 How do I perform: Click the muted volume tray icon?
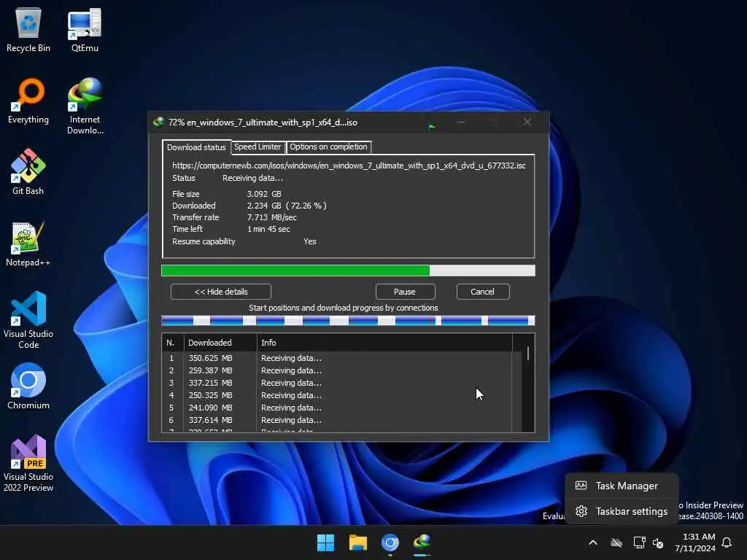point(658,542)
